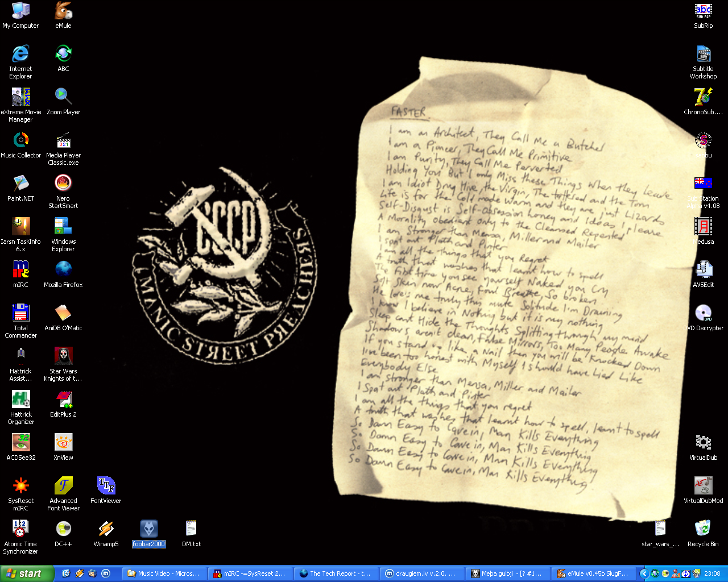
Task: Open Internet Explorer desktop shortcut
Action: (20, 62)
